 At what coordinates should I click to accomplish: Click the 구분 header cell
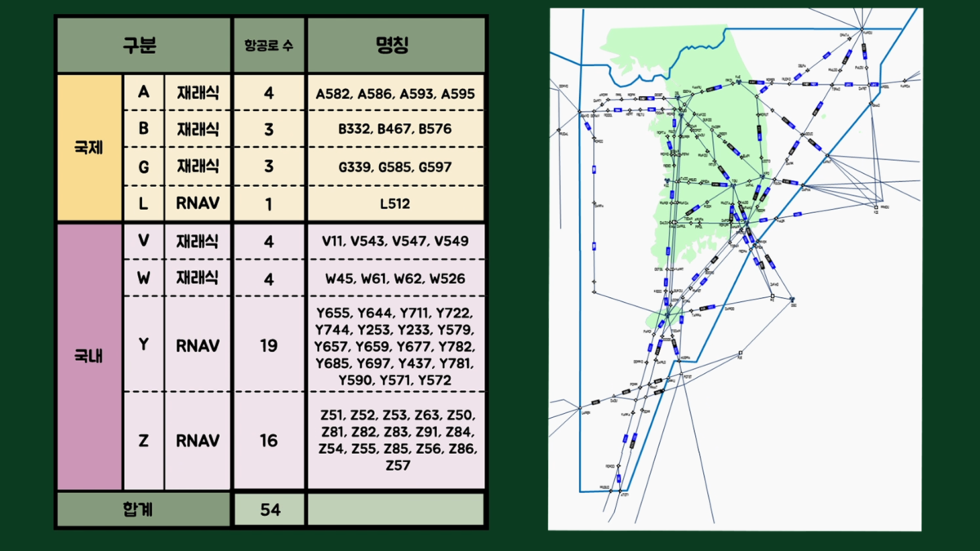(x=143, y=45)
